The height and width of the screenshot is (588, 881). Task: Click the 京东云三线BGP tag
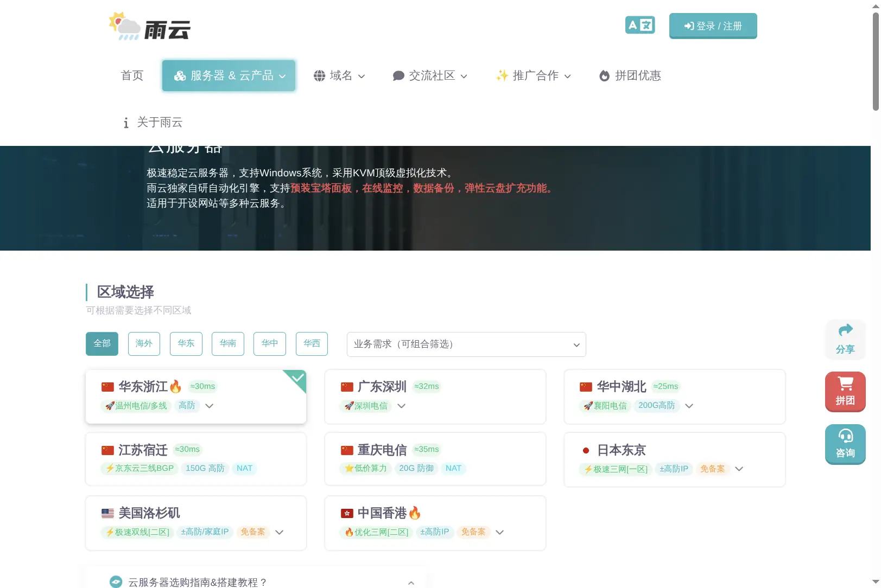tap(140, 468)
